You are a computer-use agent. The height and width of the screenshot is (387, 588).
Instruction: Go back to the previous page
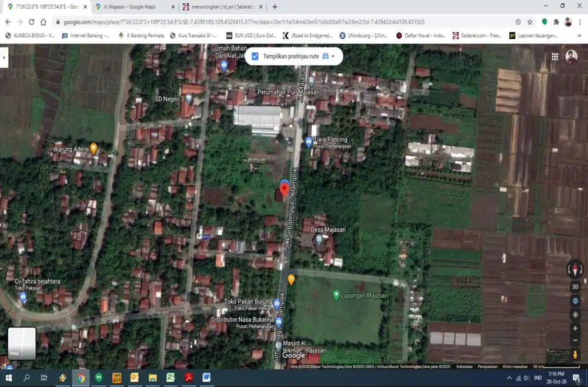pos(8,22)
